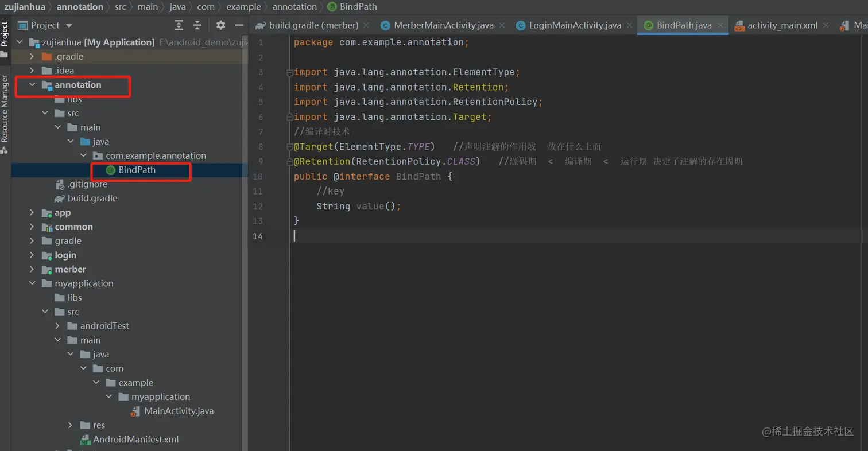Screen dimensions: 868x451
Task: Click the app module folder icon
Action: tap(47, 213)
